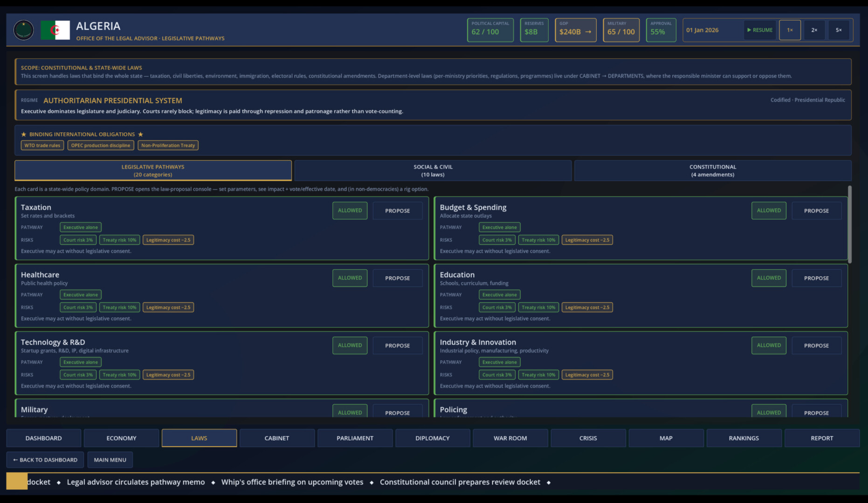Open the Crisis screen

[x=588, y=438]
